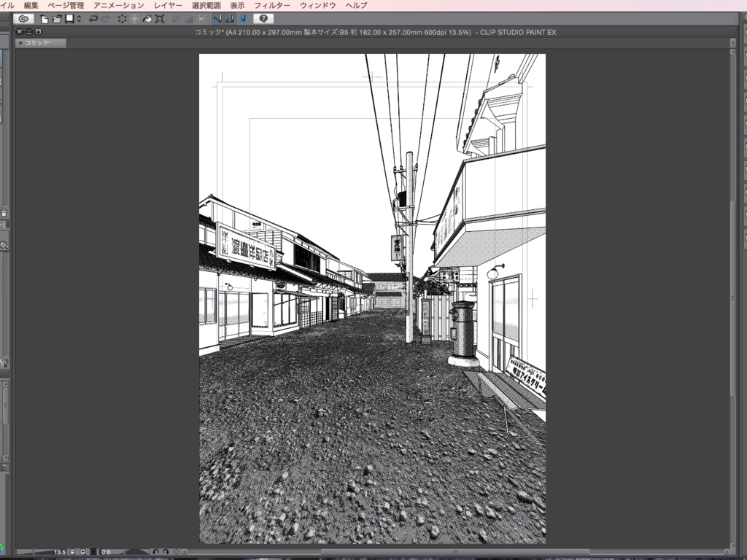Create a new document with the New page icon
The height and width of the screenshot is (560, 747).
coord(45,18)
